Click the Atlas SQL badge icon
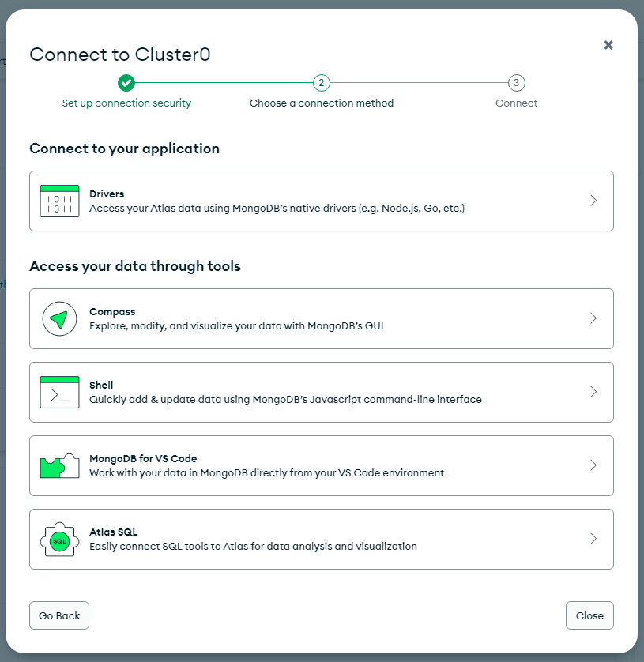644x662 pixels. pyautogui.click(x=59, y=540)
